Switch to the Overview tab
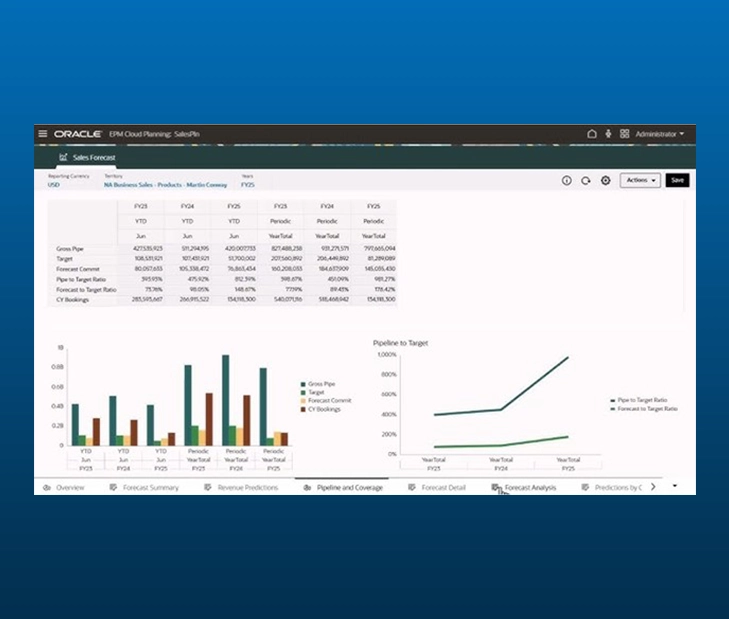 69,488
